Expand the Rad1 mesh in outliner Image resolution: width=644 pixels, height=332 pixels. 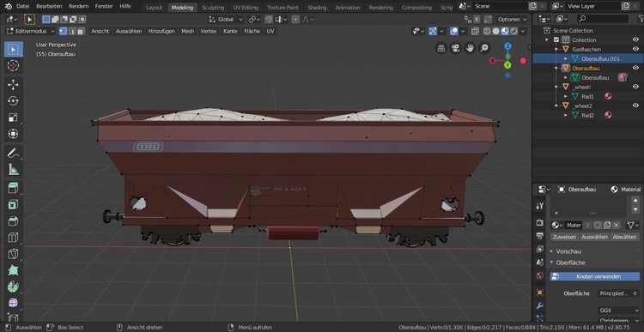(x=566, y=96)
